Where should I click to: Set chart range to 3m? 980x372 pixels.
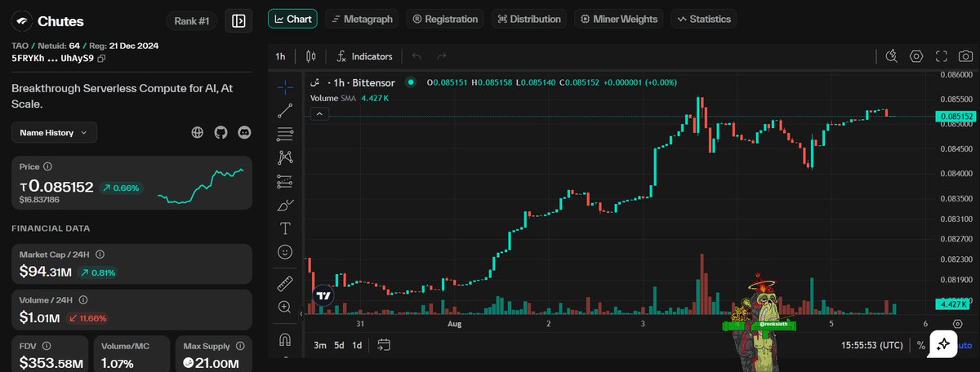click(321, 345)
